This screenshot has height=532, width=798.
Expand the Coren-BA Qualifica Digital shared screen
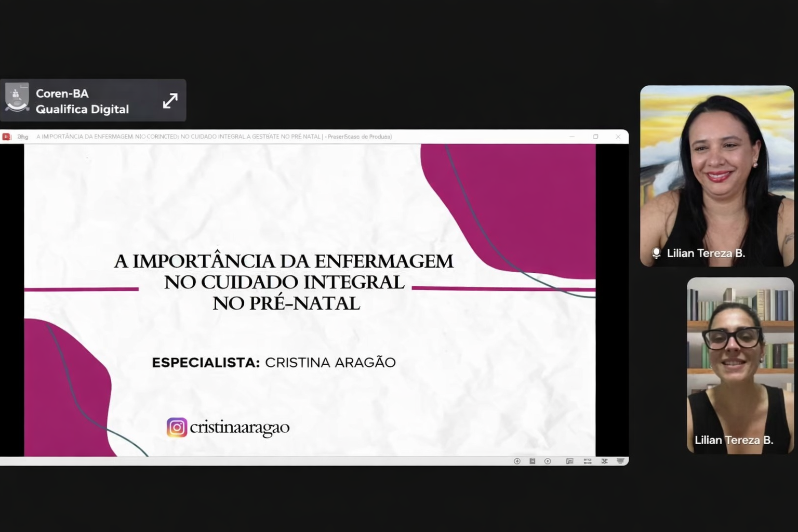coord(170,101)
